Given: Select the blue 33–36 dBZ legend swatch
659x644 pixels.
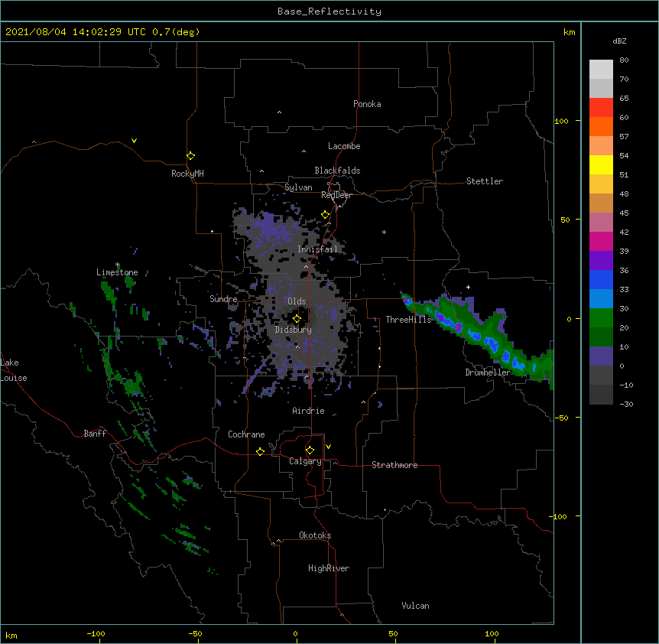Looking at the screenshot, I should click(x=601, y=279).
